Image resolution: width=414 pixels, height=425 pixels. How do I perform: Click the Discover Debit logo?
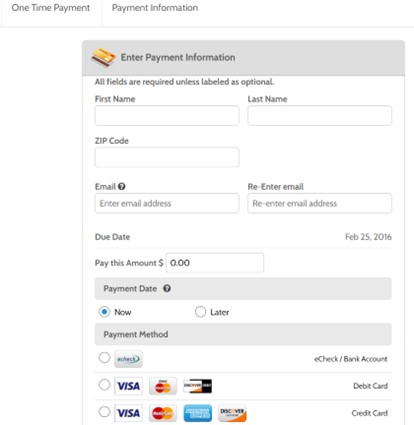[x=198, y=386]
